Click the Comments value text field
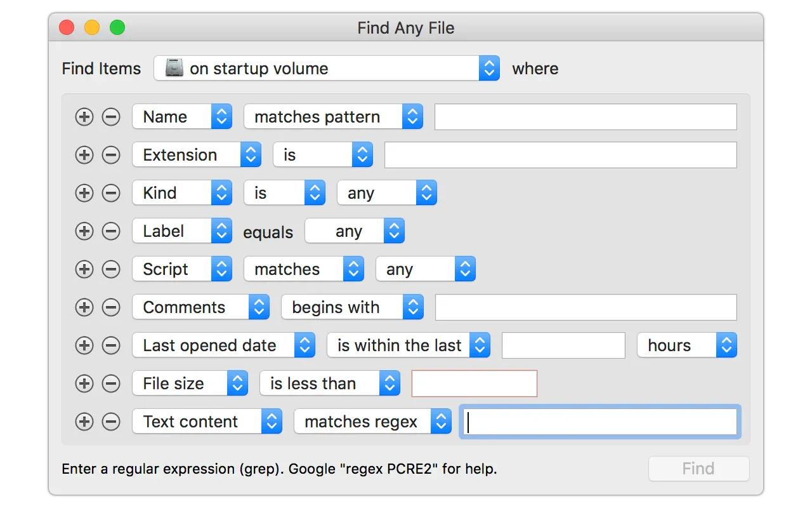The image size is (812, 508). (x=586, y=307)
